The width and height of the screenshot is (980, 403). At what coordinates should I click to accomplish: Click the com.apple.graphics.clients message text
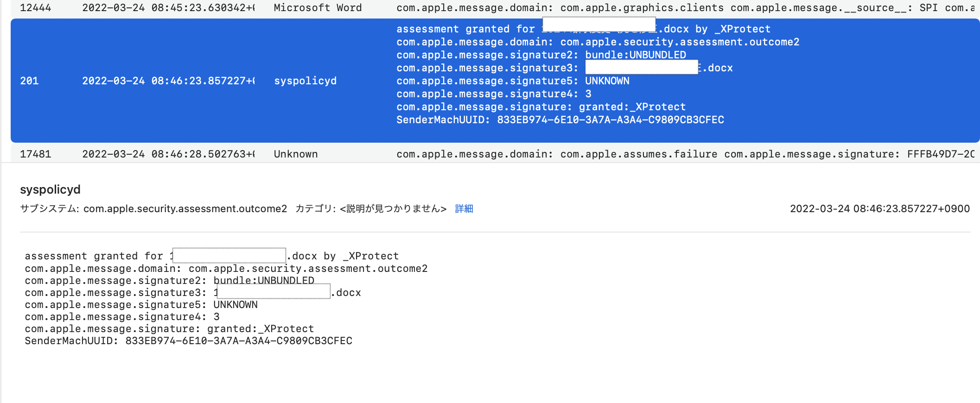pos(642,8)
